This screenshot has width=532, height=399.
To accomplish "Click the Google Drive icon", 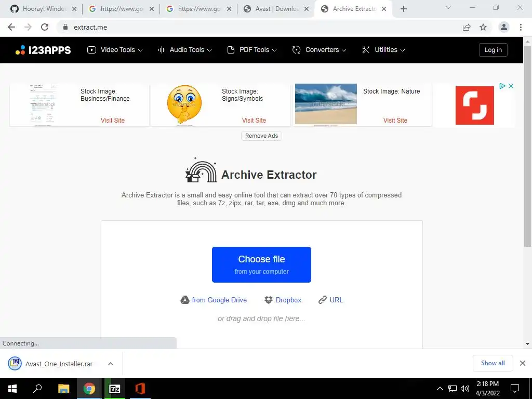I will (x=184, y=300).
